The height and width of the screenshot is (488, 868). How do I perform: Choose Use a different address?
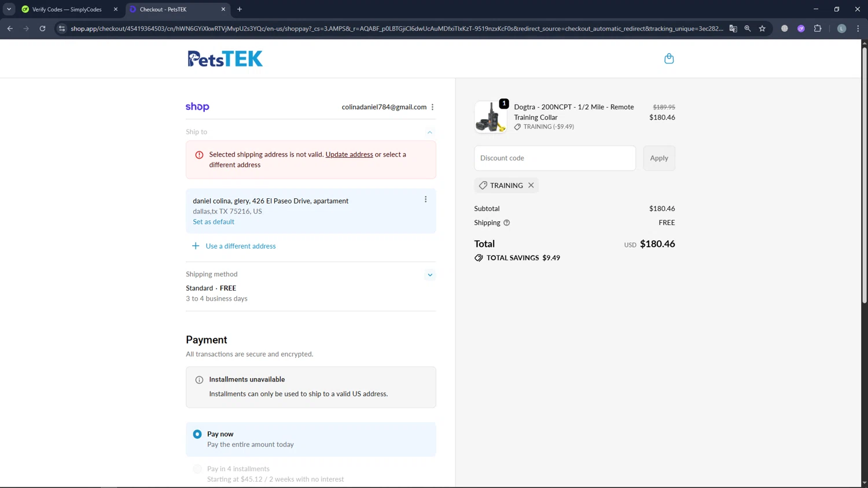[240, 246]
